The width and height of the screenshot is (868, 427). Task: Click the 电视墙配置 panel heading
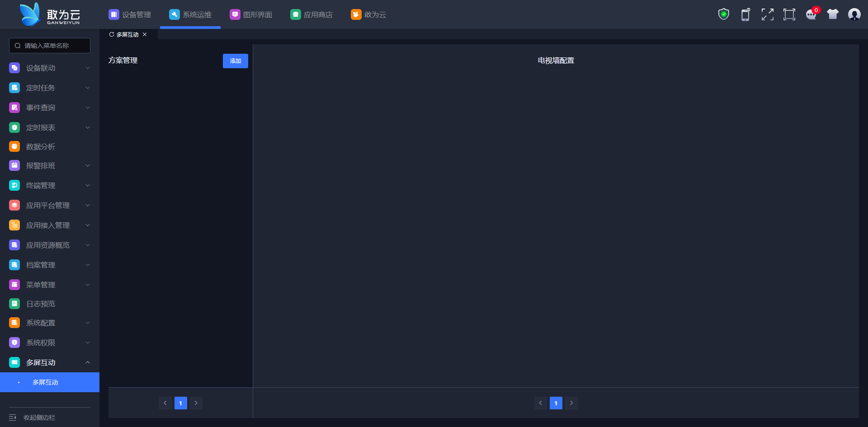[556, 61]
